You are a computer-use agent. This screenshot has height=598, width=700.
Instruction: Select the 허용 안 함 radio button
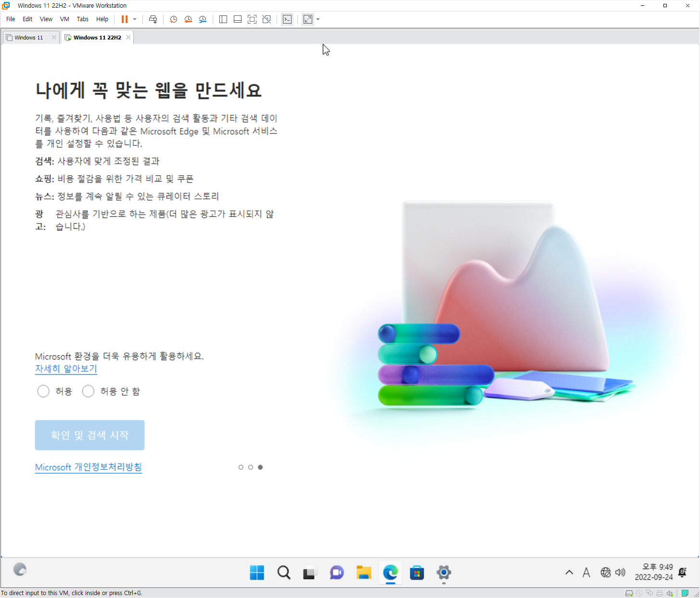pos(88,391)
